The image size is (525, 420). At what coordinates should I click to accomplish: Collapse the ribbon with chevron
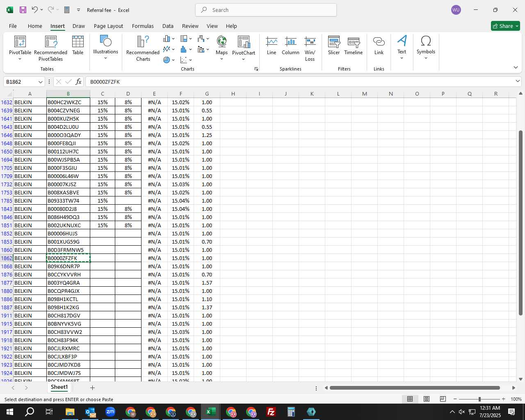click(x=516, y=68)
